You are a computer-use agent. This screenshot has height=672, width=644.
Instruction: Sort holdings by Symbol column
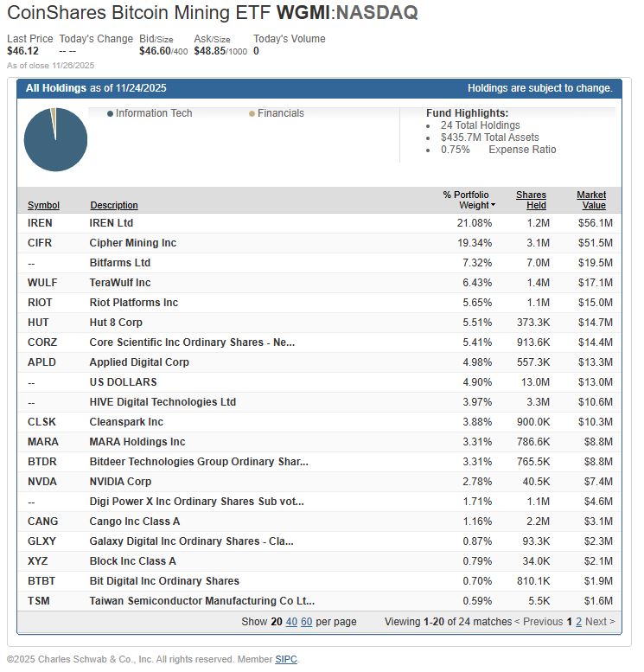tap(43, 205)
